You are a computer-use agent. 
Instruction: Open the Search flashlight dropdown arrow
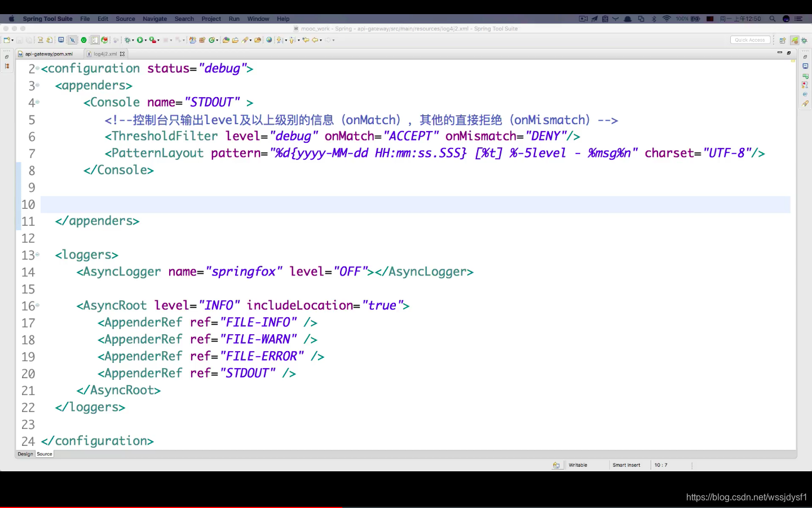pos(251,40)
